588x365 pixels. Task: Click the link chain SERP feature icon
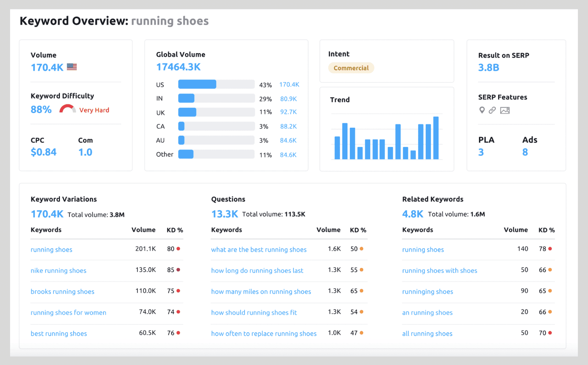492,110
